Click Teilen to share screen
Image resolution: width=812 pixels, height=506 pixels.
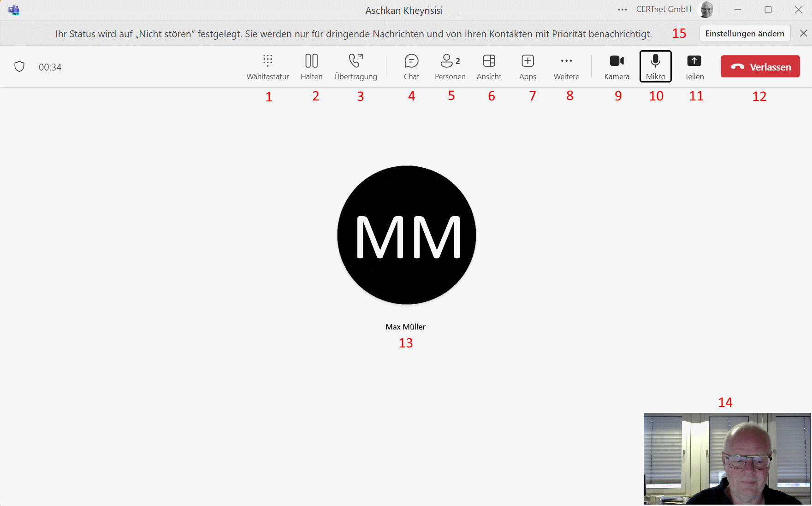tap(694, 66)
